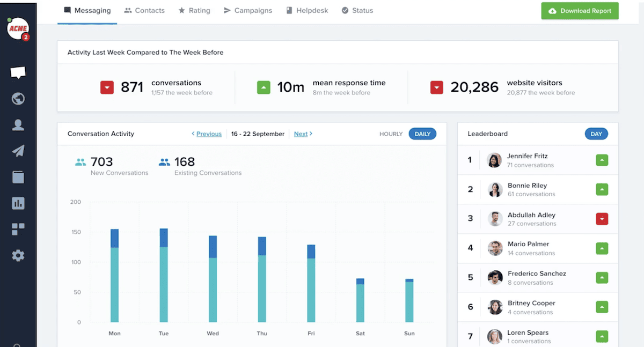Open the bar chart analytics sidebar icon

18,203
